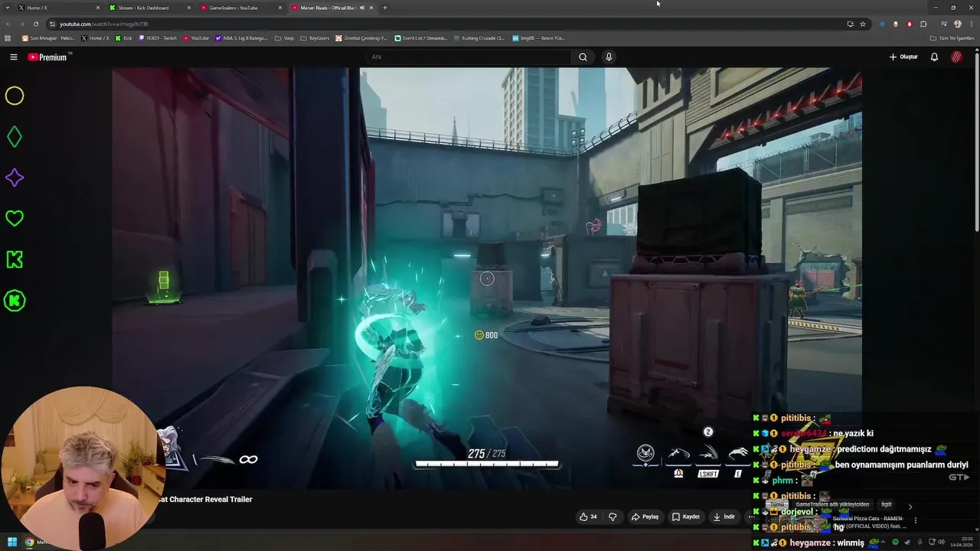Open the NBA 3. Lig bookmark
The width and height of the screenshot is (980, 551).
click(241, 37)
